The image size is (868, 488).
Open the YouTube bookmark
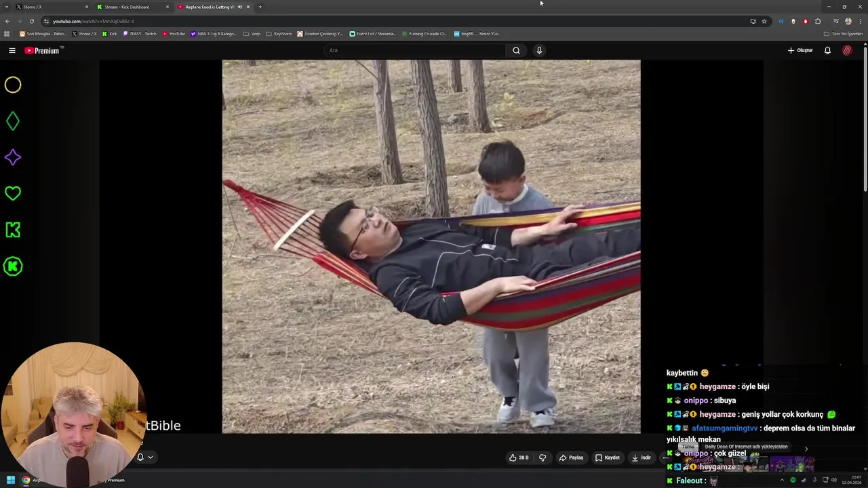coord(174,33)
